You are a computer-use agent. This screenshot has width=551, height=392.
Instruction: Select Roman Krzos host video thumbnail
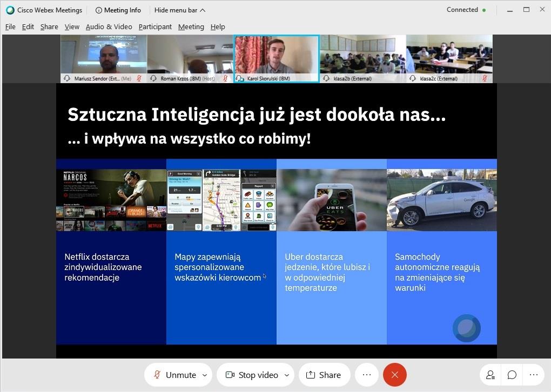click(190, 59)
